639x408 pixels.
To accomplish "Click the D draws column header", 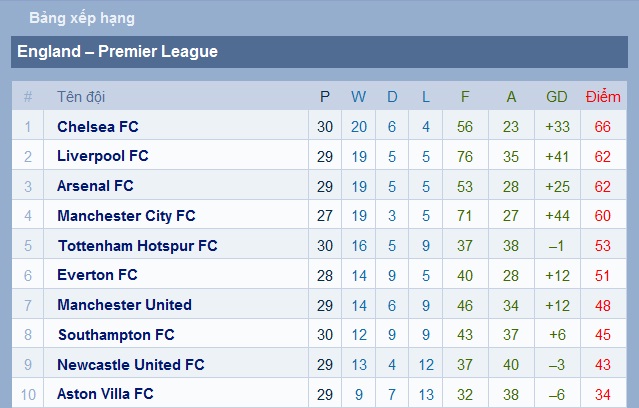I will point(392,97).
